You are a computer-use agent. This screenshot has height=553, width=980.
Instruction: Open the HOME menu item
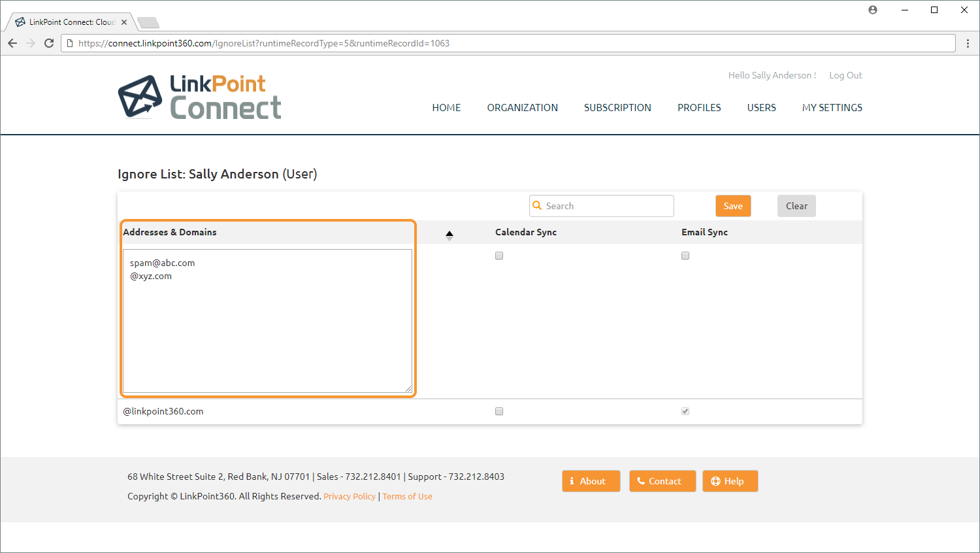point(446,108)
